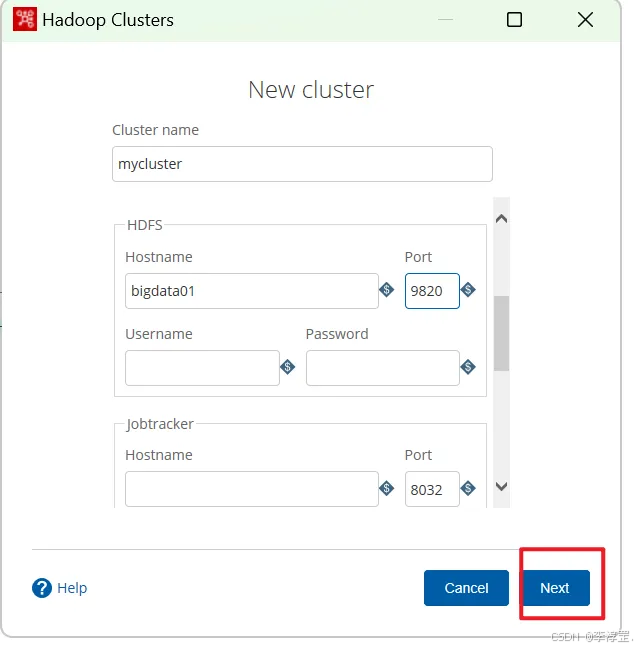Minimize the Hadoop Clusters window

(x=445, y=19)
